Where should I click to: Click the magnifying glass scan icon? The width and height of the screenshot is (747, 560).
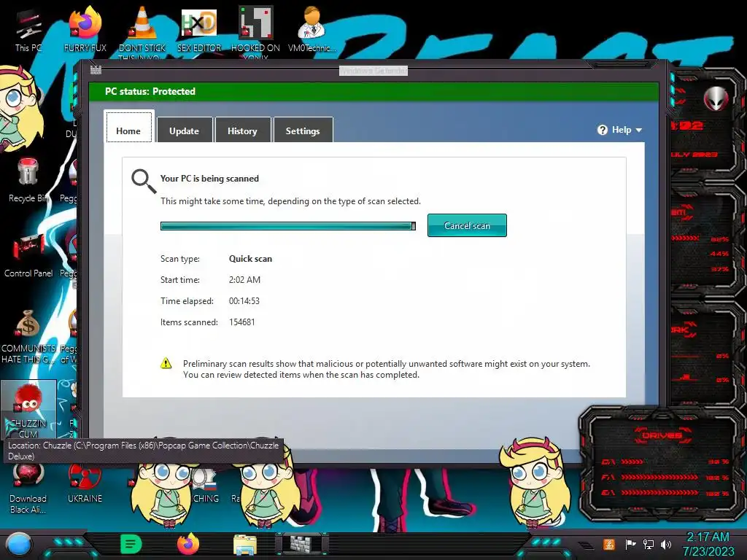[x=144, y=182]
